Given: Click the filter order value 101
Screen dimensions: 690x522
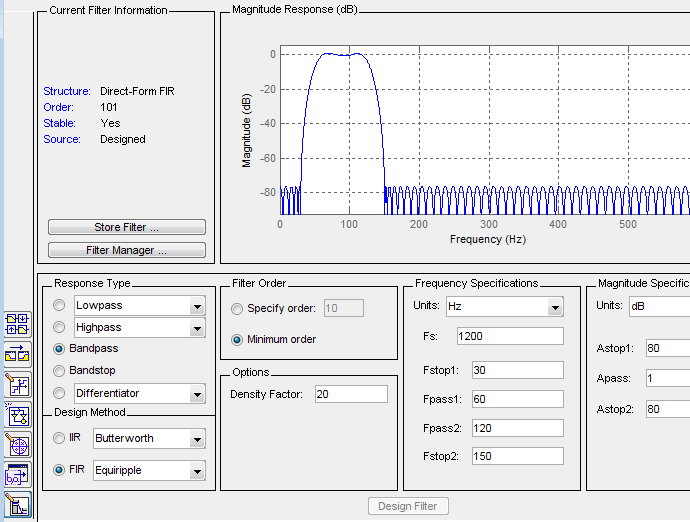Looking at the screenshot, I should click(109, 107).
